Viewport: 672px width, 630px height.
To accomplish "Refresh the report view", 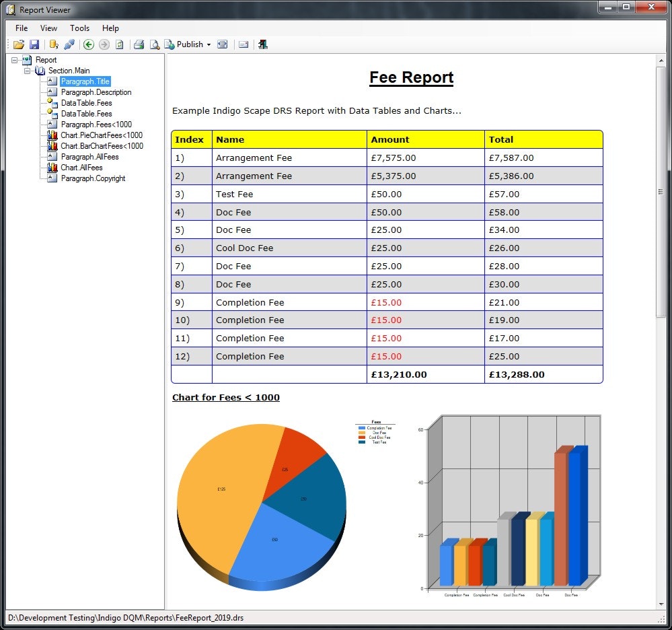I will tap(120, 44).
